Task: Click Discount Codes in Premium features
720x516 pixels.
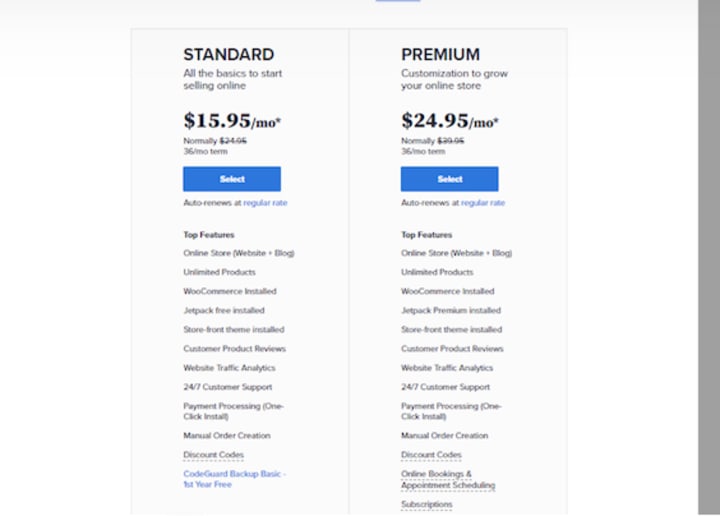Action: pyautogui.click(x=431, y=455)
